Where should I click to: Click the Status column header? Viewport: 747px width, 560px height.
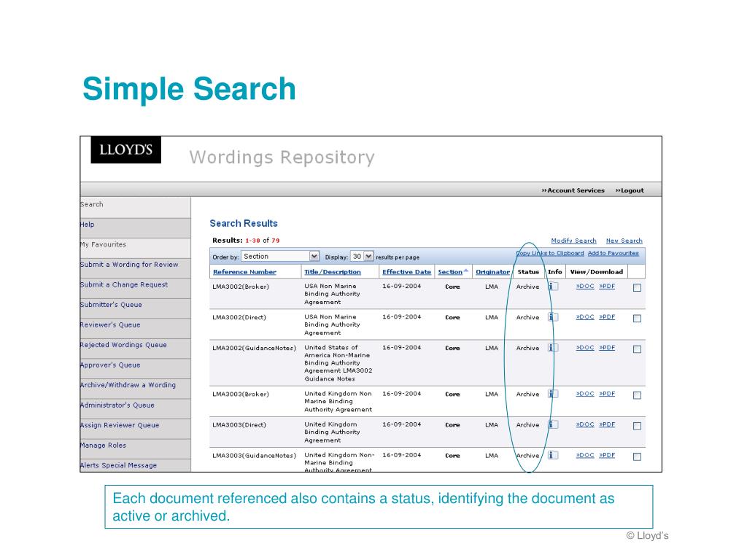(x=528, y=272)
